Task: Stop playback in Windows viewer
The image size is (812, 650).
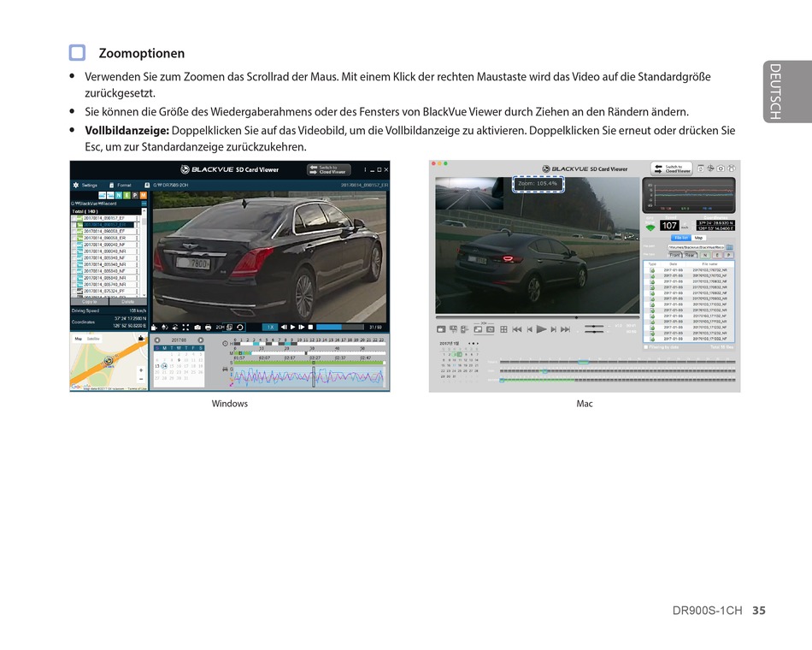Action: pyautogui.click(x=311, y=327)
